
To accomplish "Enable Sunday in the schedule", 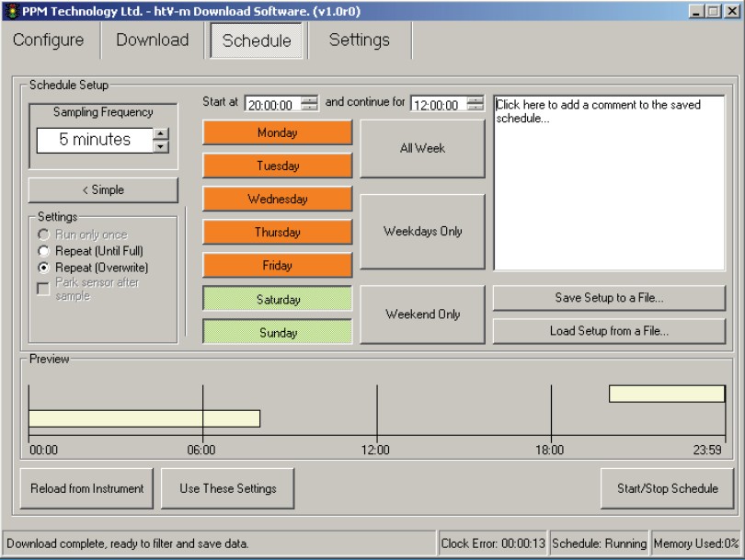I will (277, 333).
